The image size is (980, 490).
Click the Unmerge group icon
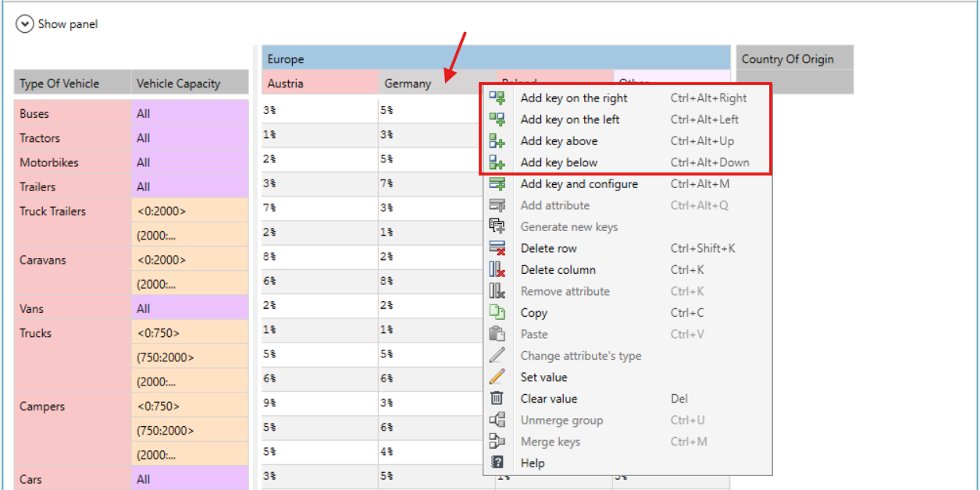[x=497, y=420]
